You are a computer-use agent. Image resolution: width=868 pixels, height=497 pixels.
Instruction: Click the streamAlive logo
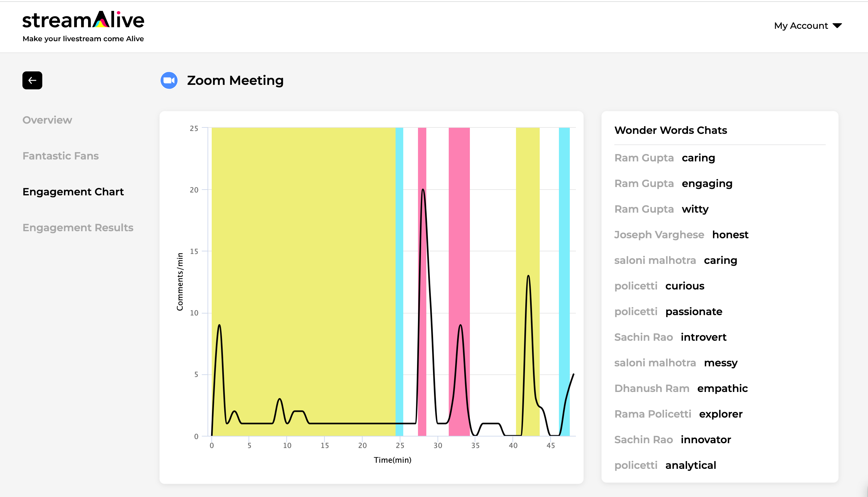coord(83,26)
